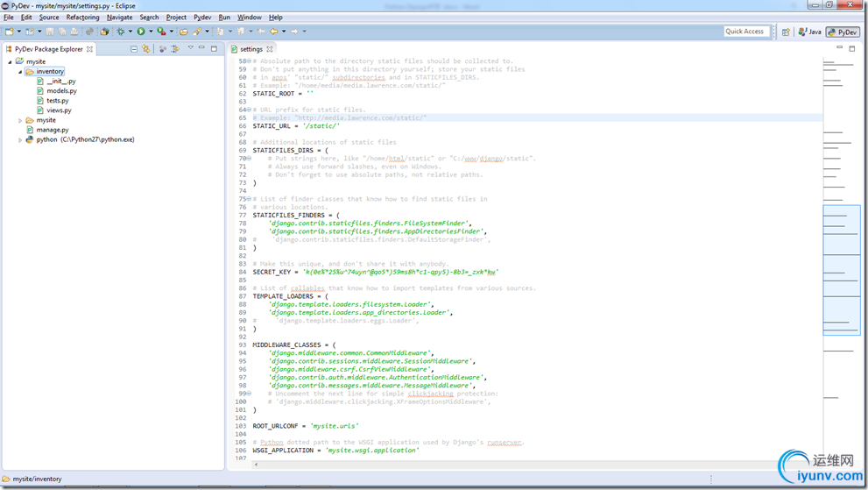Screen dimensions: 868x490
Task: Minimize the Package Explorer view
Action: point(202,48)
